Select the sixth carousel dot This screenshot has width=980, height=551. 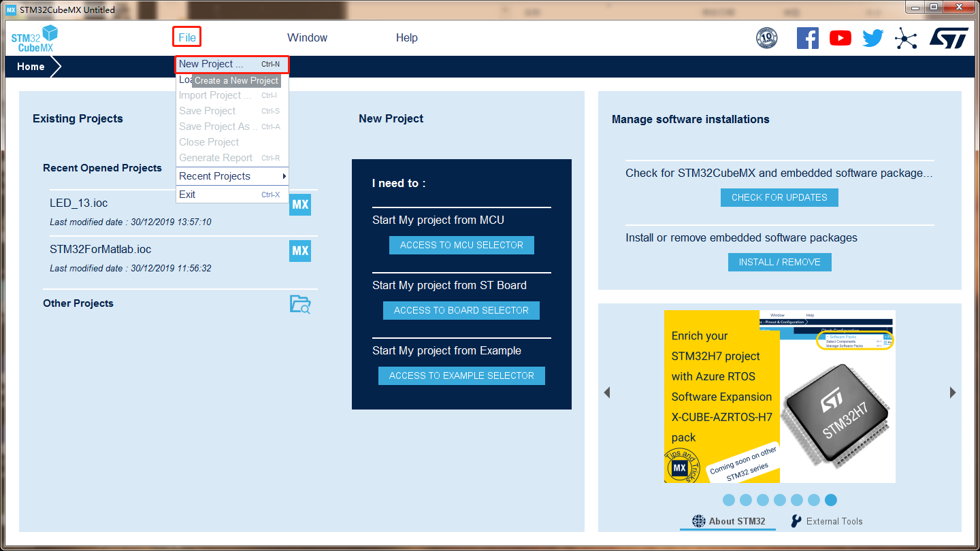pos(814,500)
